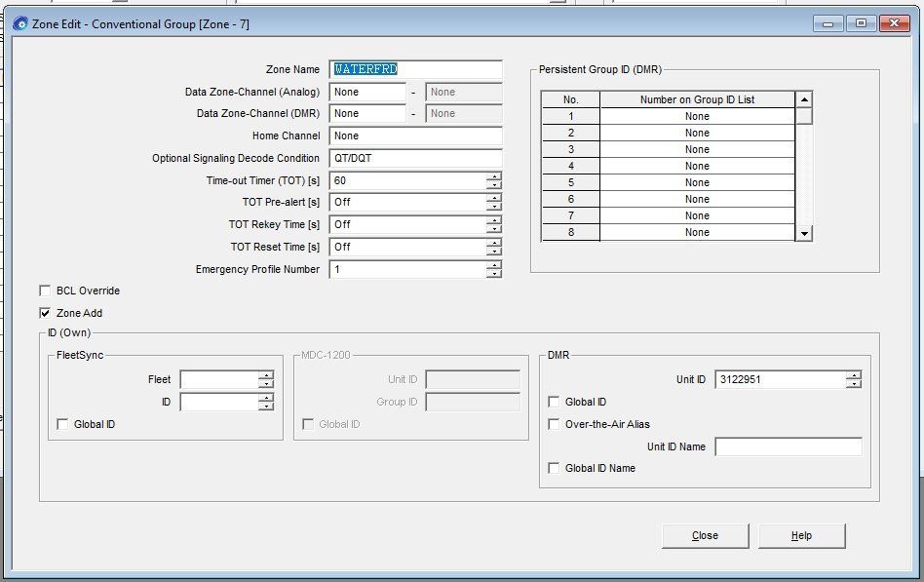Select the None cell in group row 8
The width and height of the screenshot is (924, 582).
697,232
